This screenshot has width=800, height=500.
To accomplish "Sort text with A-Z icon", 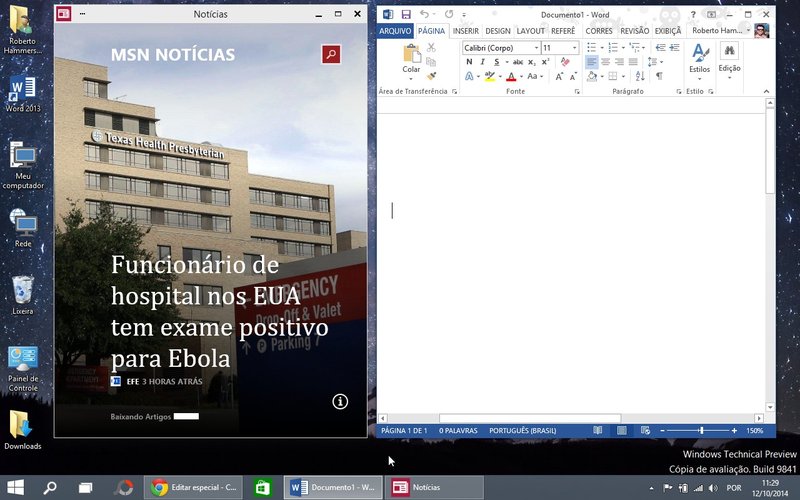I will [x=640, y=76].
